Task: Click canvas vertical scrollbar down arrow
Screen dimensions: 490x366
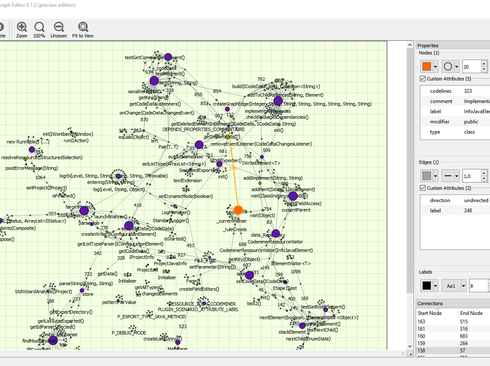Action: (410, 346)
